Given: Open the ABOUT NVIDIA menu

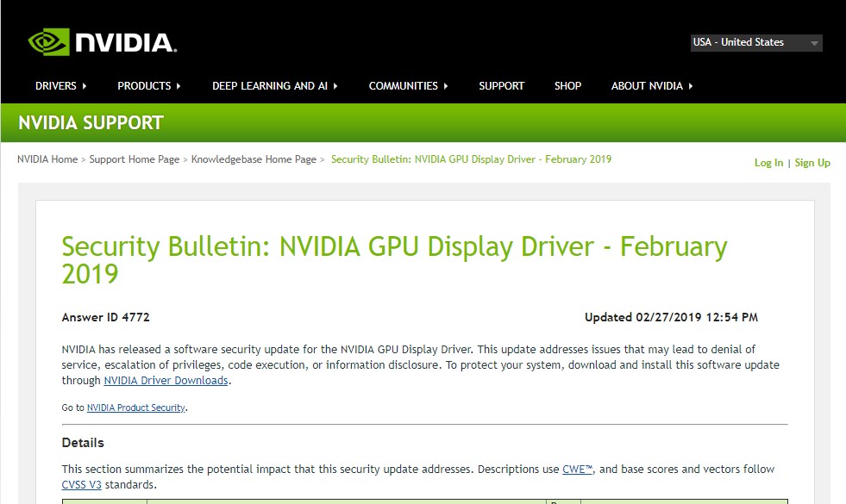Looking at the screenshot, I should [647, 86].
